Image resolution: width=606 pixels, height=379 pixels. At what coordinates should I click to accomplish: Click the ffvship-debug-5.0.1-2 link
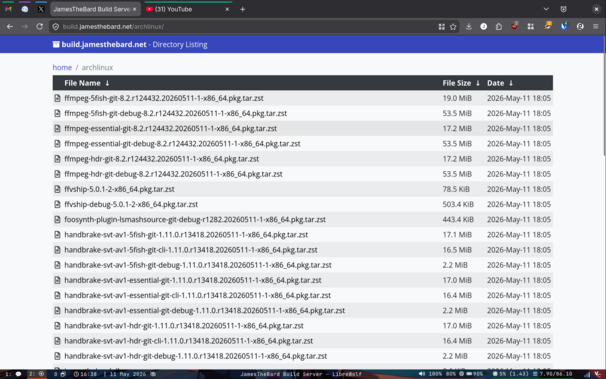pyautogui.click(x=131, y=204)
